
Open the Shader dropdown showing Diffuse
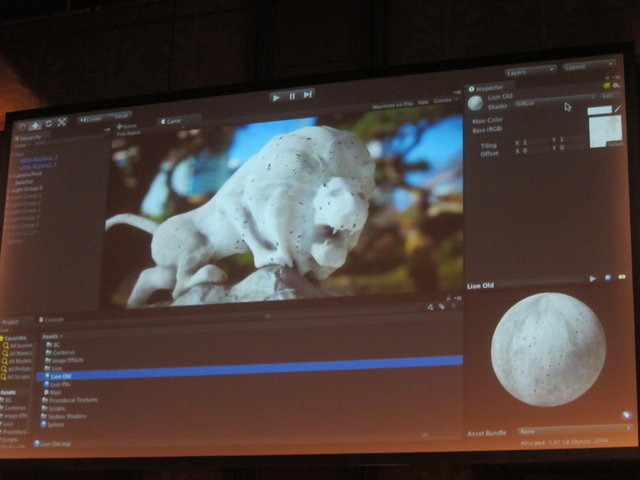(554, 101)
